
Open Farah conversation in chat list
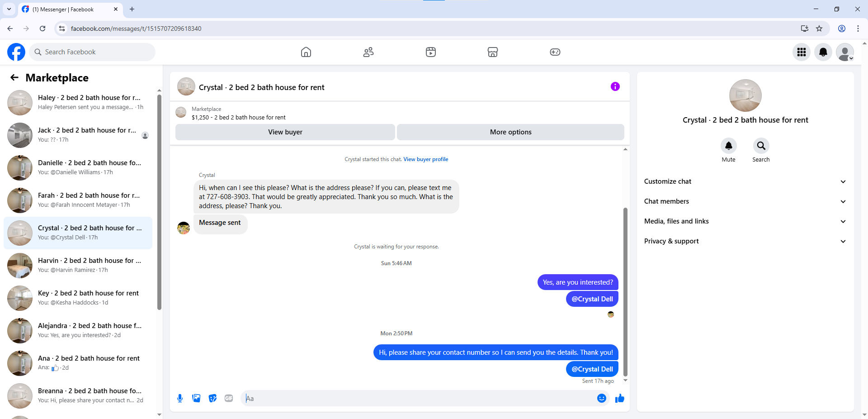pyautogui.click(x=78, y=200)
